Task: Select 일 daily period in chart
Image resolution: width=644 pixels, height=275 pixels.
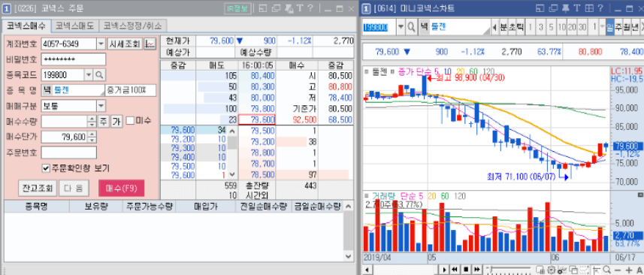Action: (609, 28)
